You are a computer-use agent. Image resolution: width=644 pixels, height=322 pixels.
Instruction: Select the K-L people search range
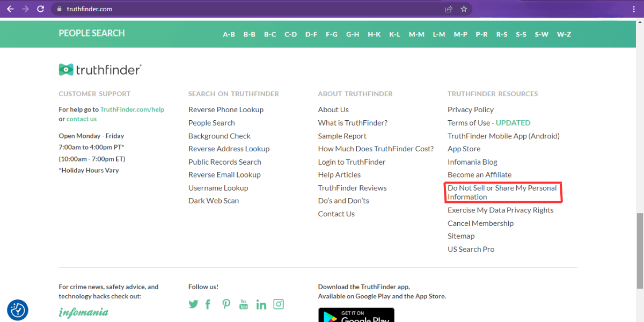click(x=395, y=34)
